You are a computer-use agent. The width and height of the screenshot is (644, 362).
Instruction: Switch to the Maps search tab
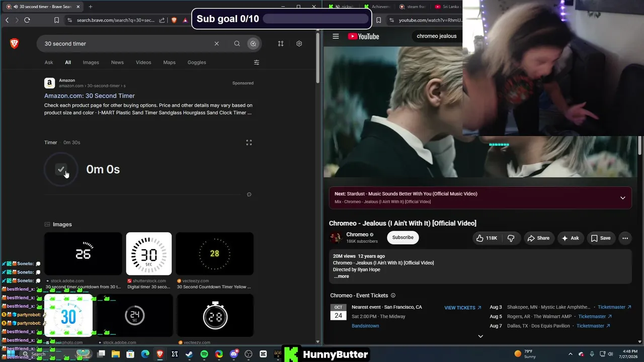(x=170, y=62)
